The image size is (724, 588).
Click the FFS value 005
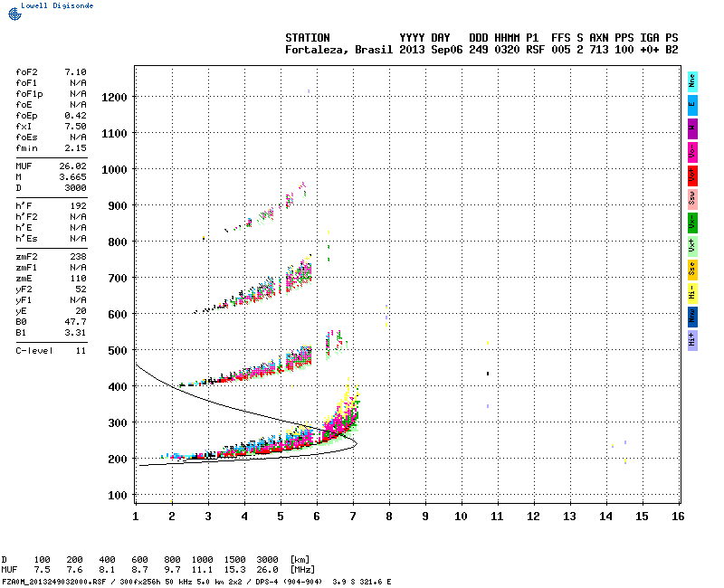560,50
